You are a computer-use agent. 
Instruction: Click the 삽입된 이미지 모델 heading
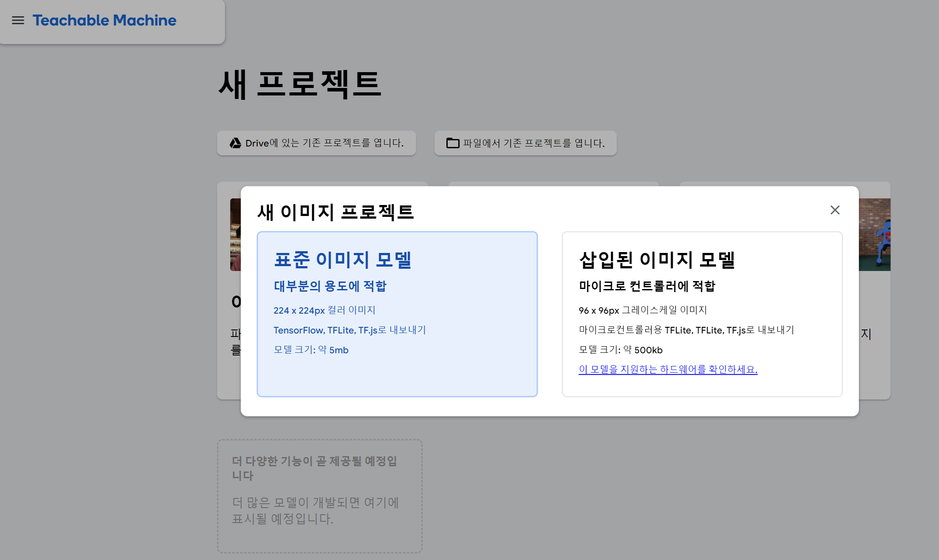tap(657, 260)
